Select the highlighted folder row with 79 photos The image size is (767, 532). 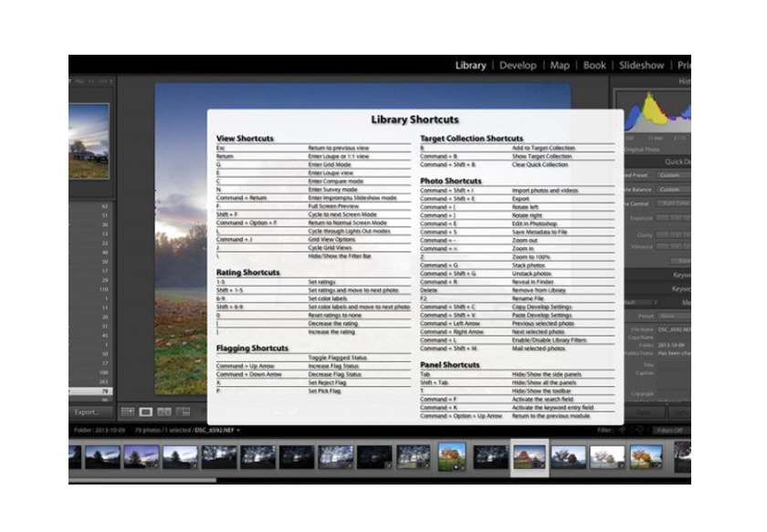point(90,391)
